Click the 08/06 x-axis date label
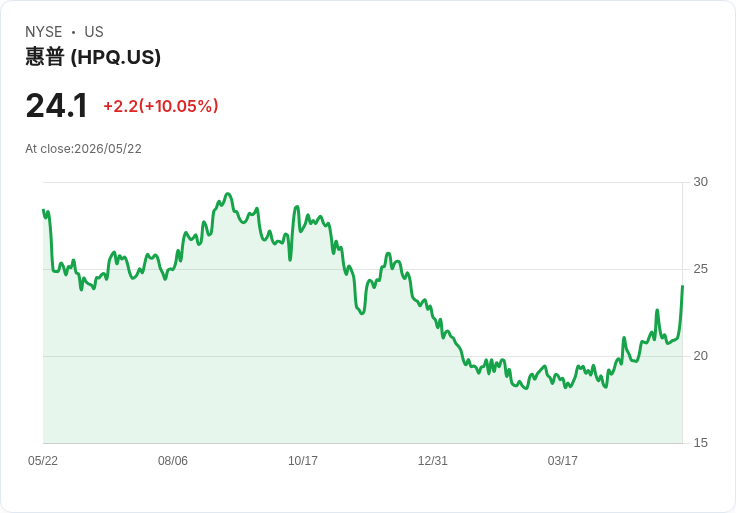 pyautogui.click(x=173, y=461)
